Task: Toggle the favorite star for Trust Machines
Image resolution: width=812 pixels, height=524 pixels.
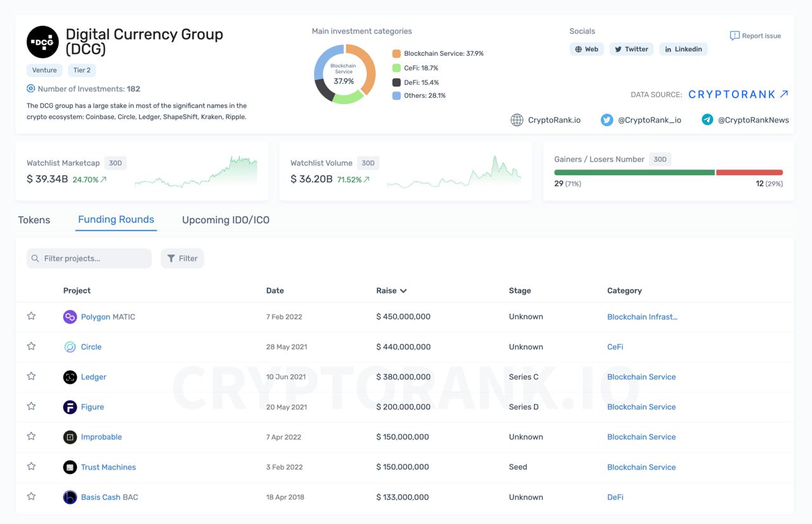Action: (31, 466)
